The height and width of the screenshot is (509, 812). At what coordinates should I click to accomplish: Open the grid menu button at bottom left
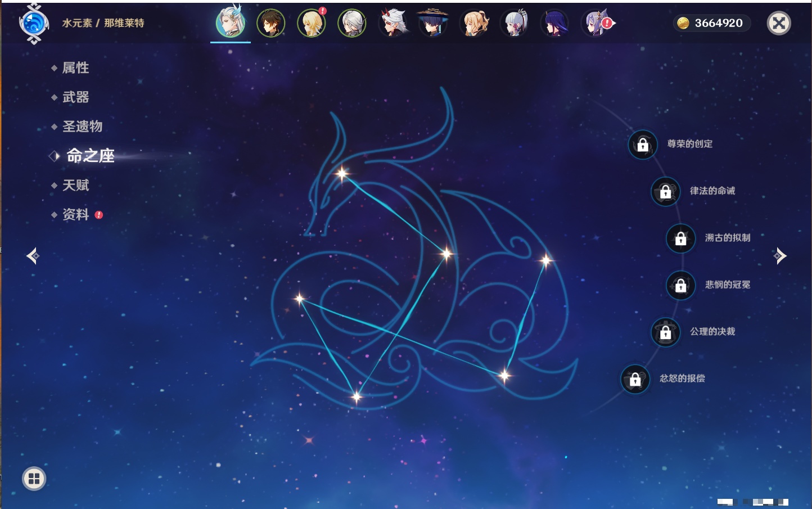(34, 479)
